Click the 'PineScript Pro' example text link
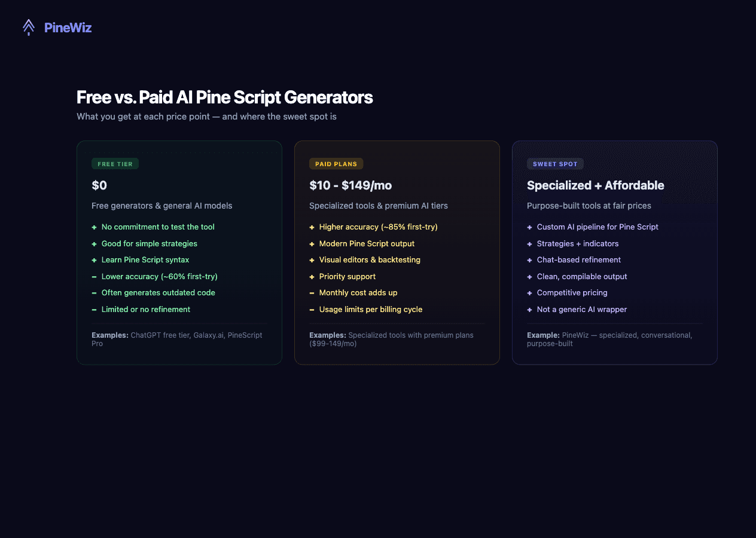756x538 pixels. pyautogui.click(x=245, y=335)
